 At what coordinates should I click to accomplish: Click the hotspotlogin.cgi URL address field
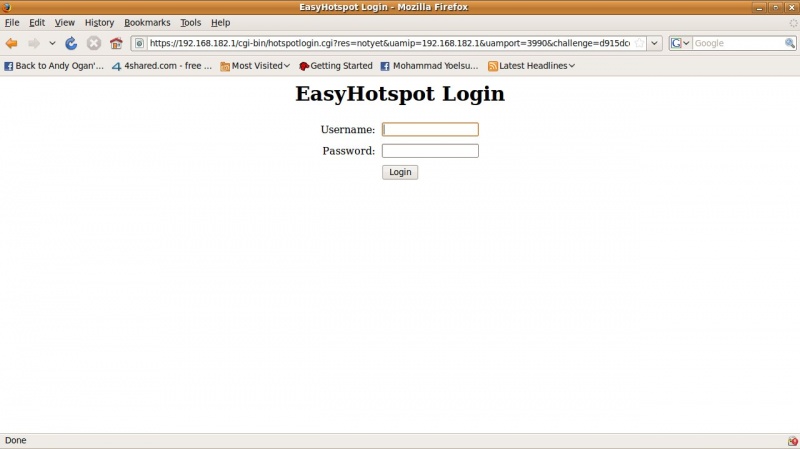(x=390, y=43)
